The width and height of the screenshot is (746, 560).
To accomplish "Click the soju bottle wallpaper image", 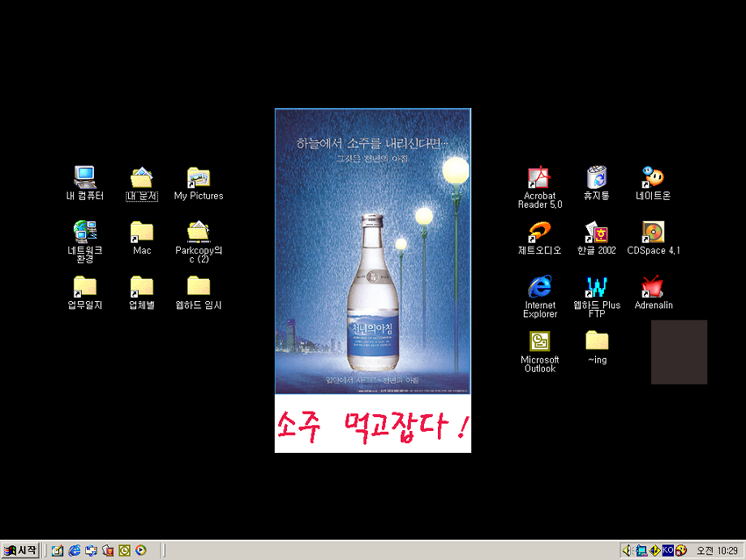I will (372, 263).
